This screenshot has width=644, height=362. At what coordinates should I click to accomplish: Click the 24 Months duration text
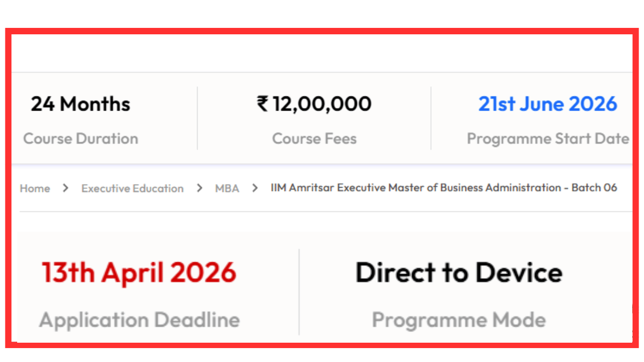[80, 104]
